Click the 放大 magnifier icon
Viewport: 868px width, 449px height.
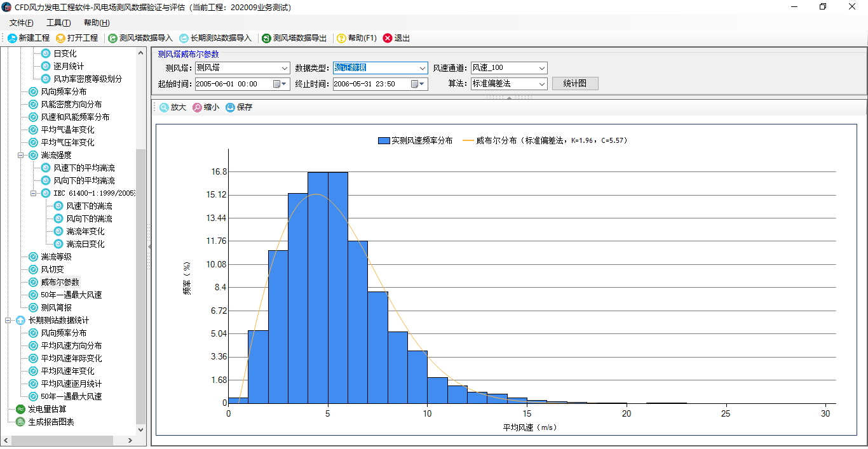(x=165, y=107)
